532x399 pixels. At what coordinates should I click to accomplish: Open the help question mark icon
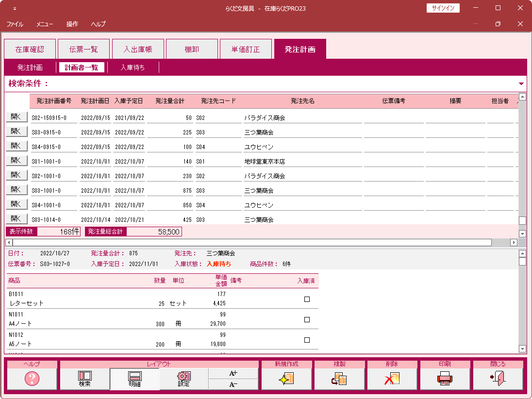pyautogui.click(x=32, y=379)
